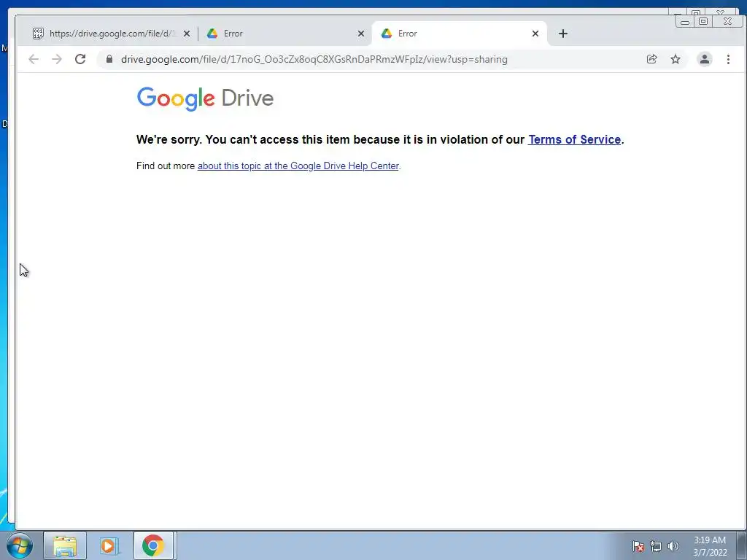Restore down the Chrome window
The height and width of the screenshot is (560, 747).
coord(703,21)
